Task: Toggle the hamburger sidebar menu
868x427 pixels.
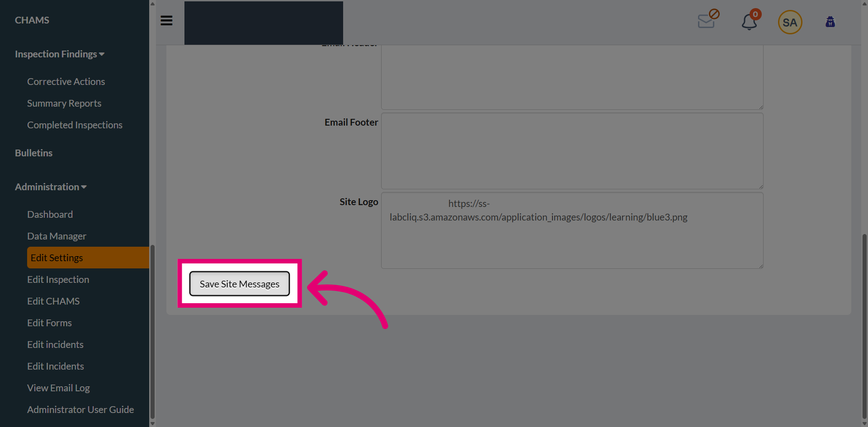Action: tap(166, 21)
